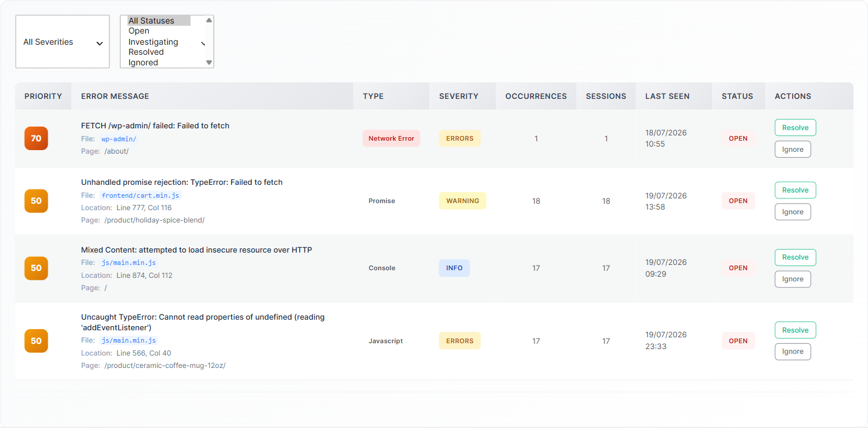Viewport: 868px width, 428px height.
Task: Click page path /product/ceramic-coffee-mug-12oz/
Action: tap(165, 366)
